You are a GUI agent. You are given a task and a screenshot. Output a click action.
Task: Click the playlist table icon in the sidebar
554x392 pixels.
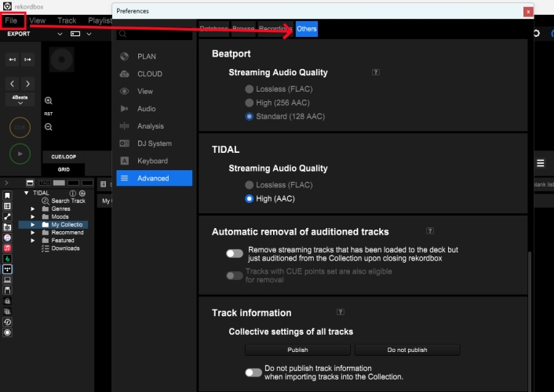coord(7,206)
